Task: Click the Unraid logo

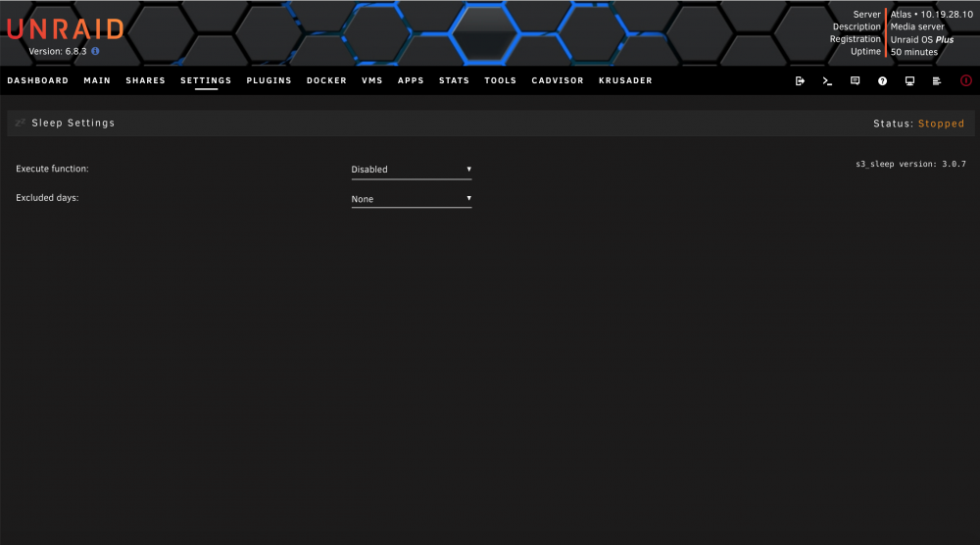Action: pos(66,28)
